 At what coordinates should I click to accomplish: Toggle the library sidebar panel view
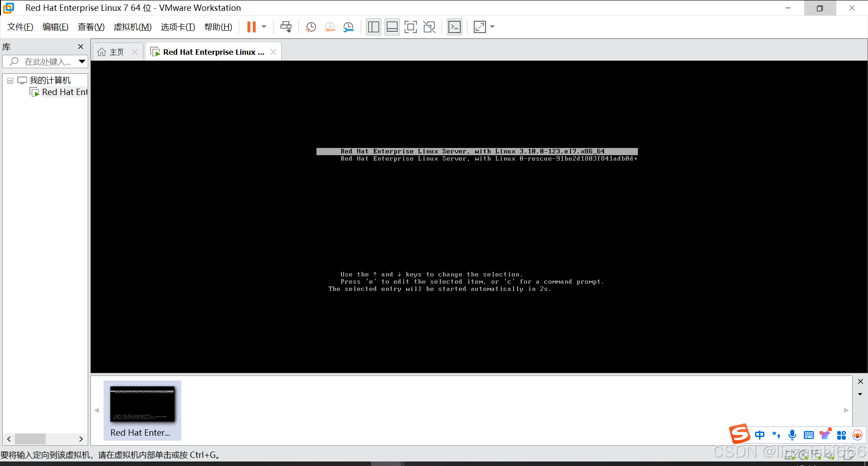tap(373, 27)
